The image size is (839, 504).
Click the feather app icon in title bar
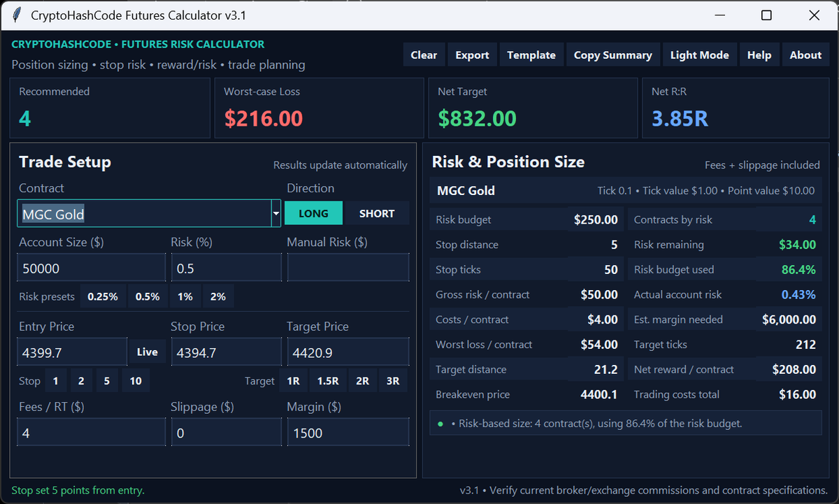17,15
